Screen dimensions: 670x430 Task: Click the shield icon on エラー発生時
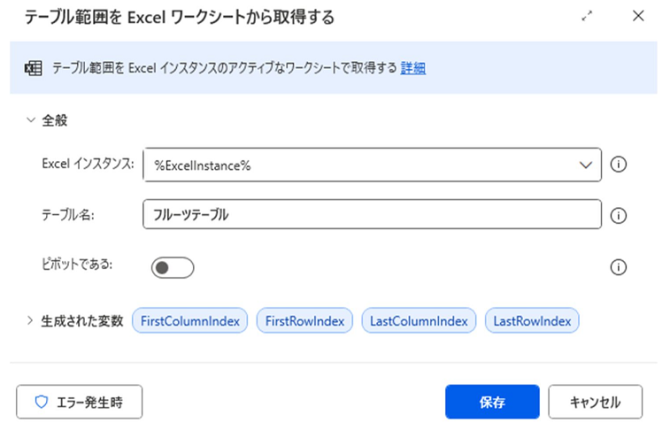[x=41, y=402]
